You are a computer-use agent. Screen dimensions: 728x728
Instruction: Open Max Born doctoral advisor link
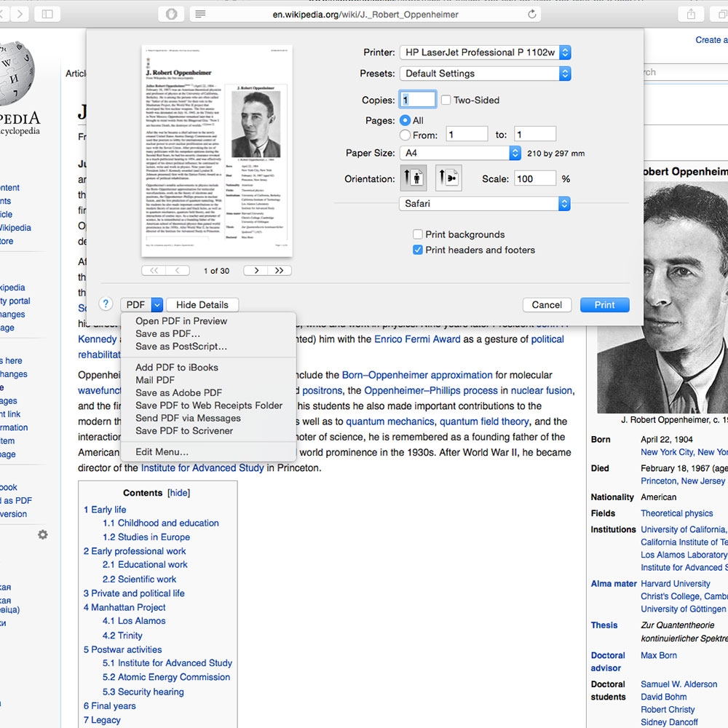pyautogui.click(x=658, y=655)
